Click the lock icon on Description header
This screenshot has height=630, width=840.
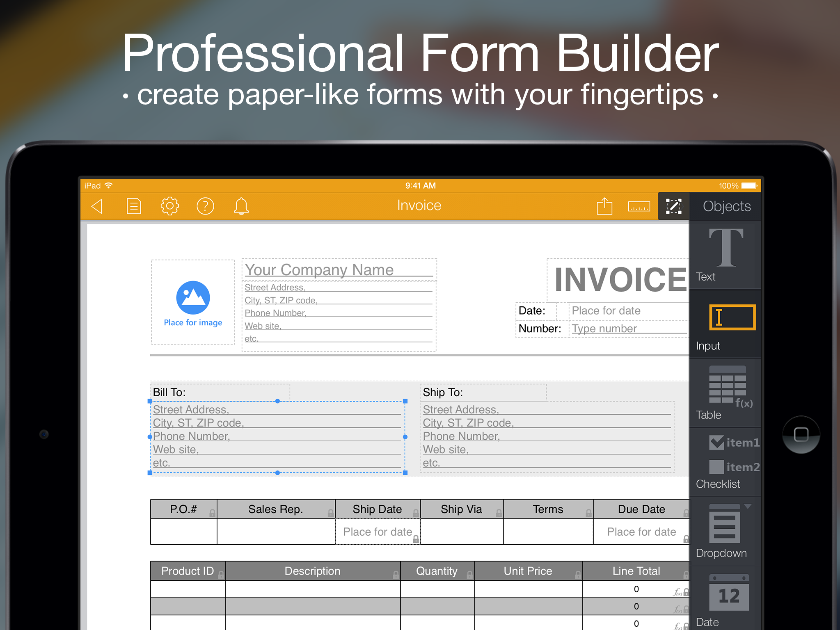tap(396, 575)
